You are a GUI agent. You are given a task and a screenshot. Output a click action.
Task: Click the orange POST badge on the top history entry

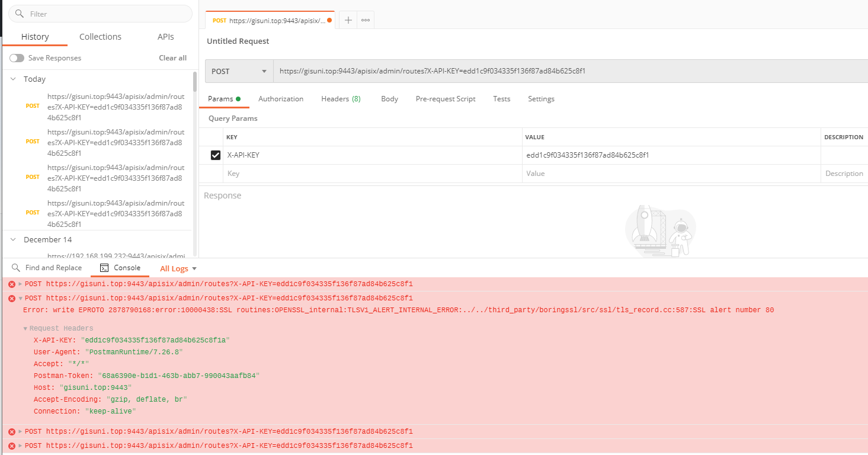33,106
